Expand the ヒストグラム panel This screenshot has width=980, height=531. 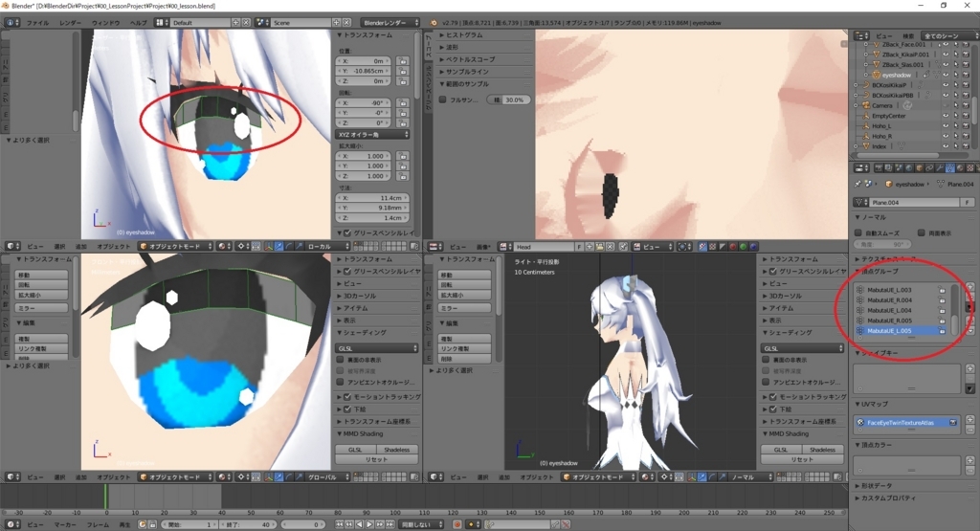coord(462,35)
